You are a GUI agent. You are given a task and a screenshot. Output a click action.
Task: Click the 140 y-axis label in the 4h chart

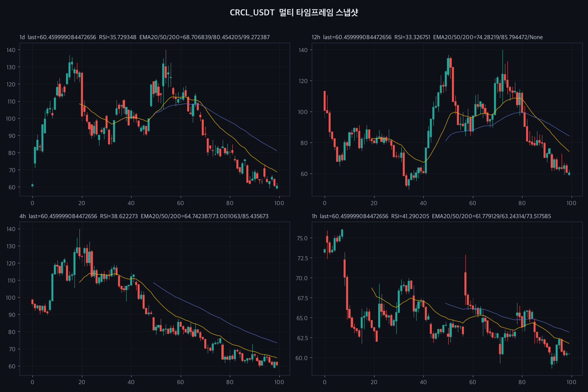pos(11,229)
